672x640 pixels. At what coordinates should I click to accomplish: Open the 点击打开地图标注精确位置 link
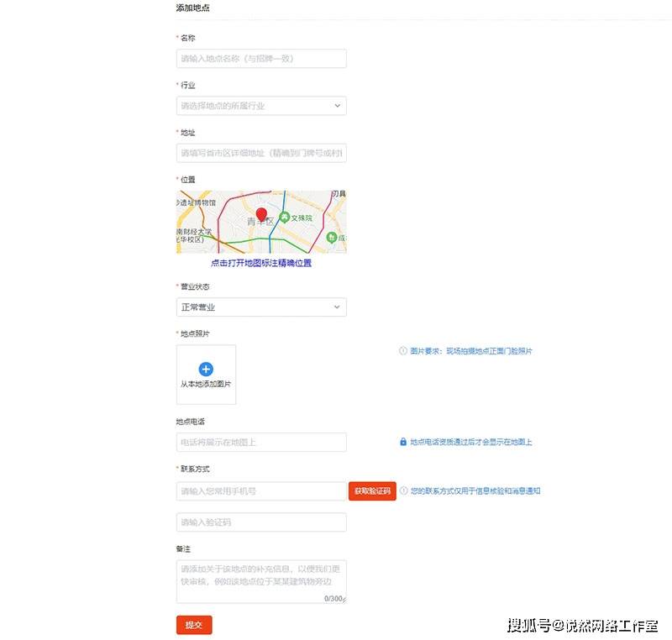(261, 263)
